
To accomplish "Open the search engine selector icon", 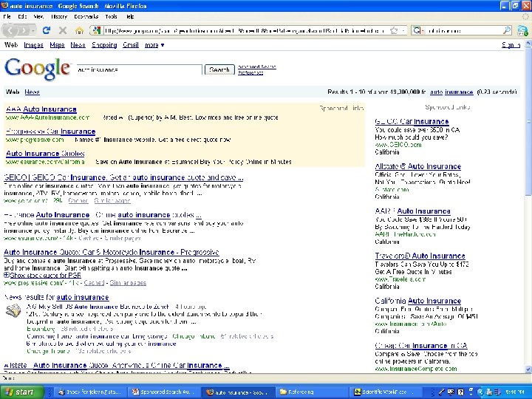I will coord(417,30).
